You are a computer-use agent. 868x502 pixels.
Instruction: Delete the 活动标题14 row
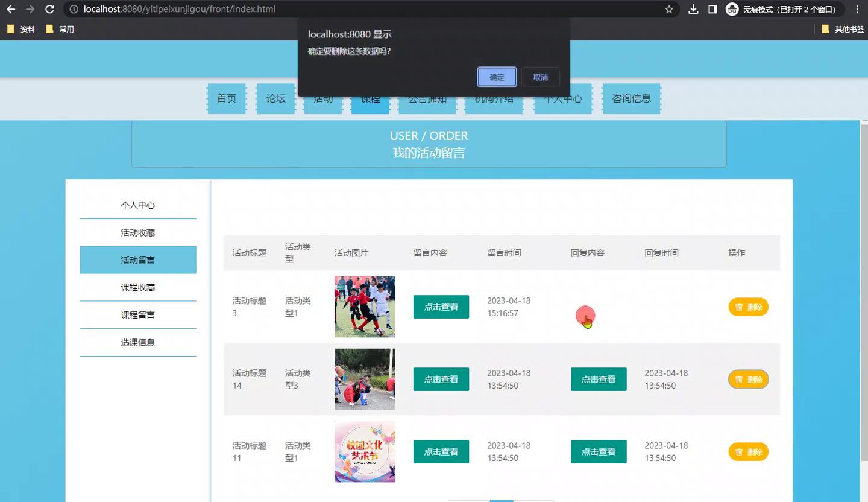tap(748, 380)
